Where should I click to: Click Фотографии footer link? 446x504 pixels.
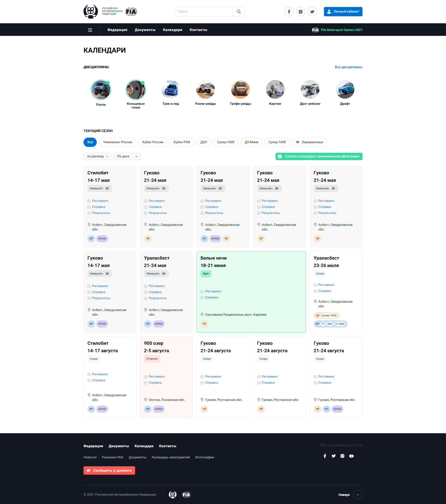205,457
